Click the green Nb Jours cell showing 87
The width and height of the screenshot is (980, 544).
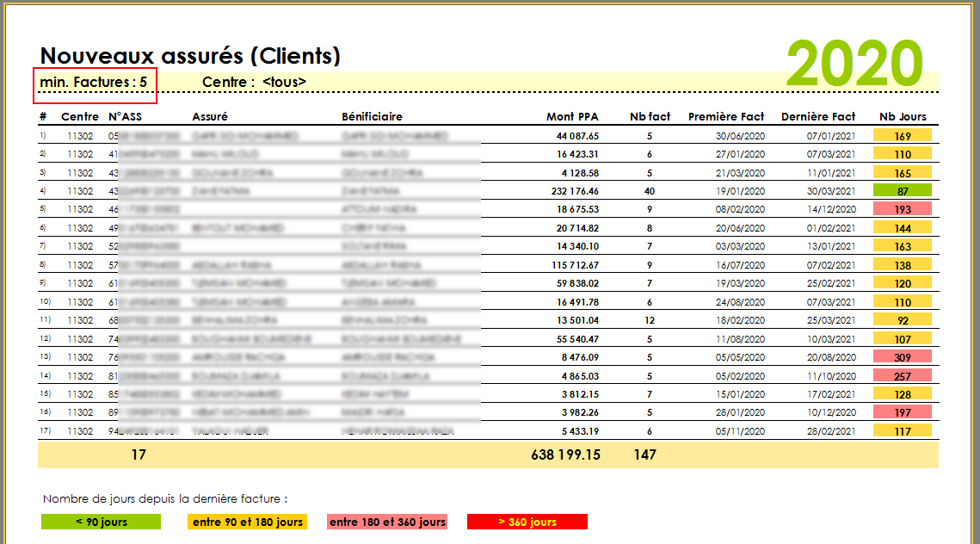(x=903, y=190)
